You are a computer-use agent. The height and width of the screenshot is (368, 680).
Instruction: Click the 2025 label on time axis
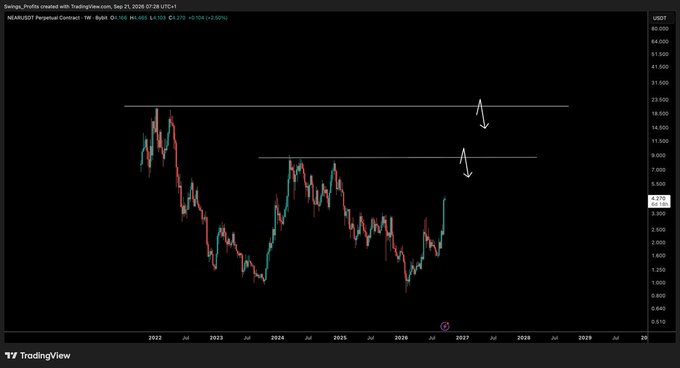pyautogui.click(x=340, y=338)
